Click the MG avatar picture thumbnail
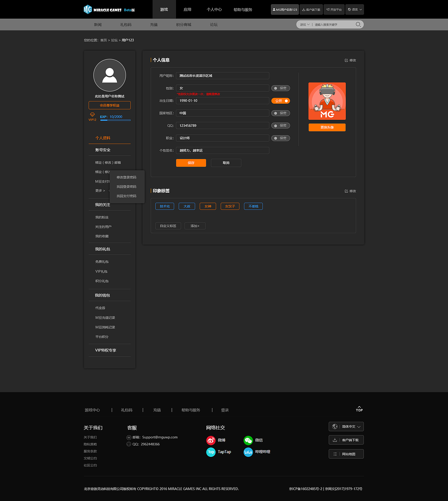 click(327, 101)
